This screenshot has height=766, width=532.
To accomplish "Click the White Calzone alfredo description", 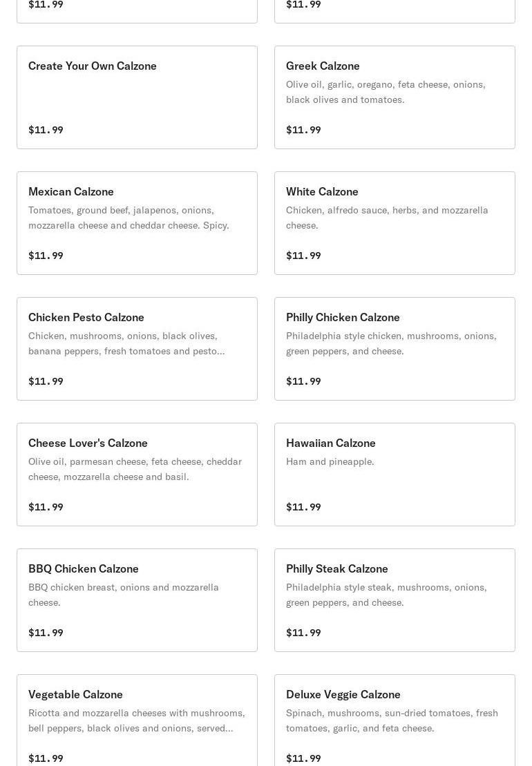I will pyautogui.click(x=387, y=218).
